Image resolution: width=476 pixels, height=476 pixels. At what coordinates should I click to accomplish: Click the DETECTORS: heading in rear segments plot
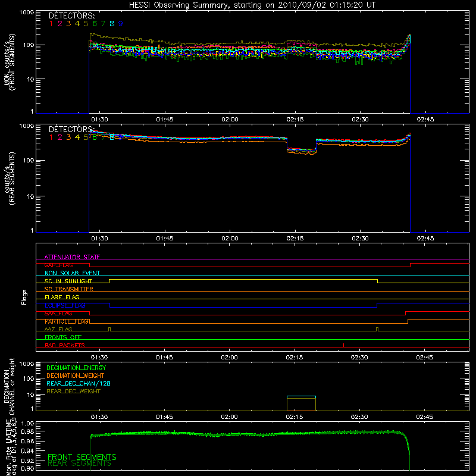72,129
